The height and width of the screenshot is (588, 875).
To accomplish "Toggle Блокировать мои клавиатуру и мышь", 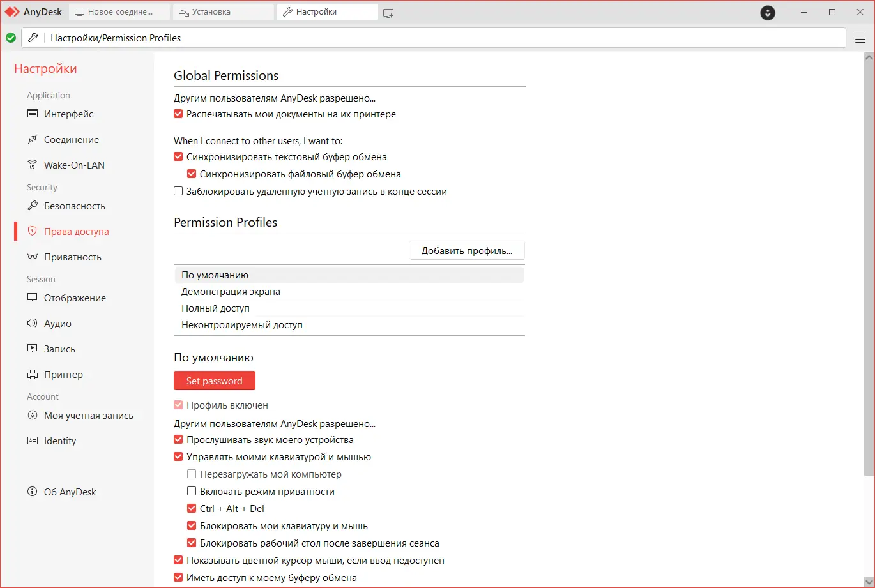I will tap(192, 526).
